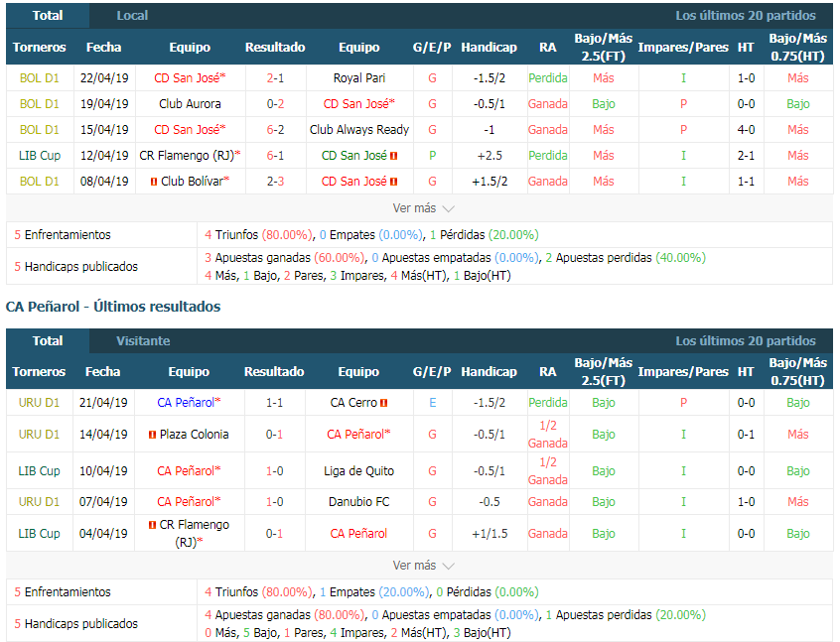
Task: Click handicap +2.5 in Flamengo 12/04/19 row
Action: pyautogui.click(x=490, y=155)
